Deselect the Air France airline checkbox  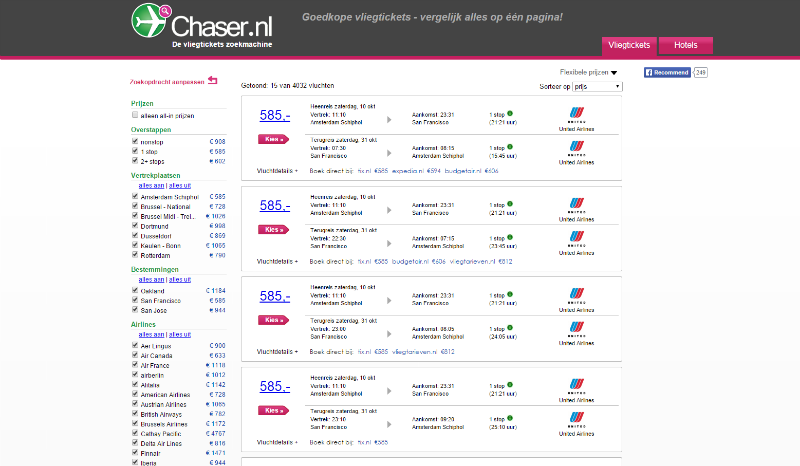(x=135, y=366)
